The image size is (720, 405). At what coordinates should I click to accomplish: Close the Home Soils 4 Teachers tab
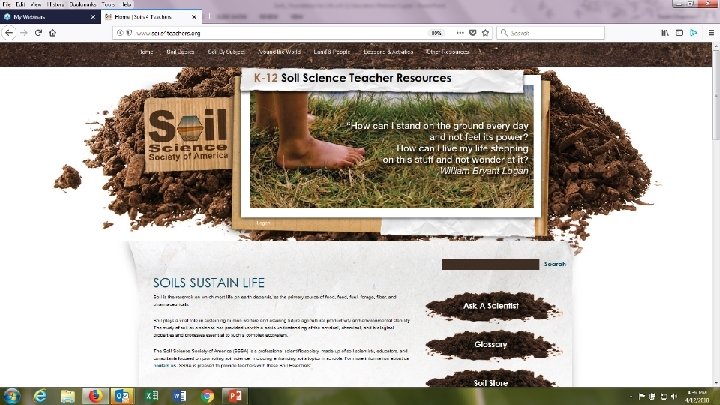tap(194, 17)
